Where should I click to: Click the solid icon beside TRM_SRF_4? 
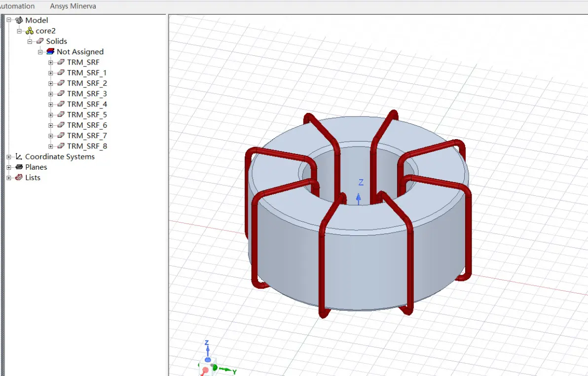(61, 104)
